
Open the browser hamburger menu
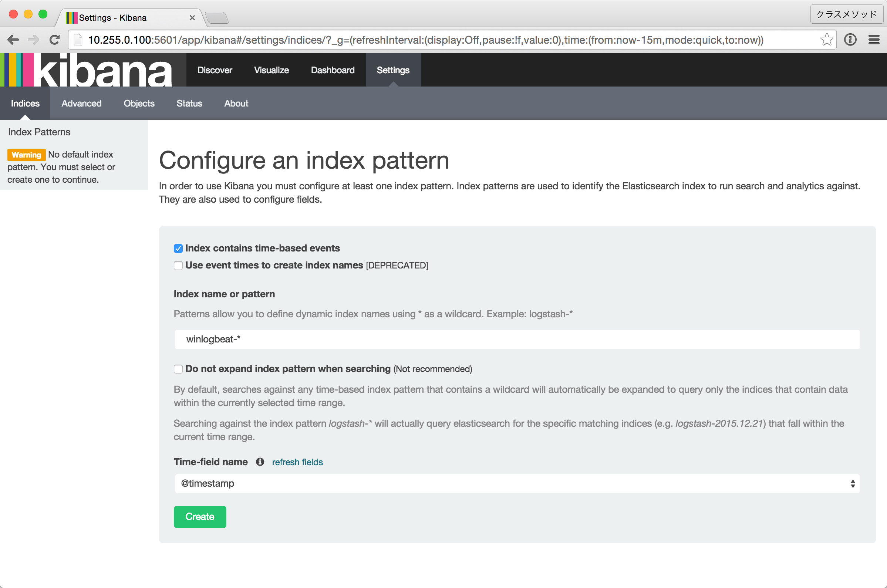[x=874, y=40]
